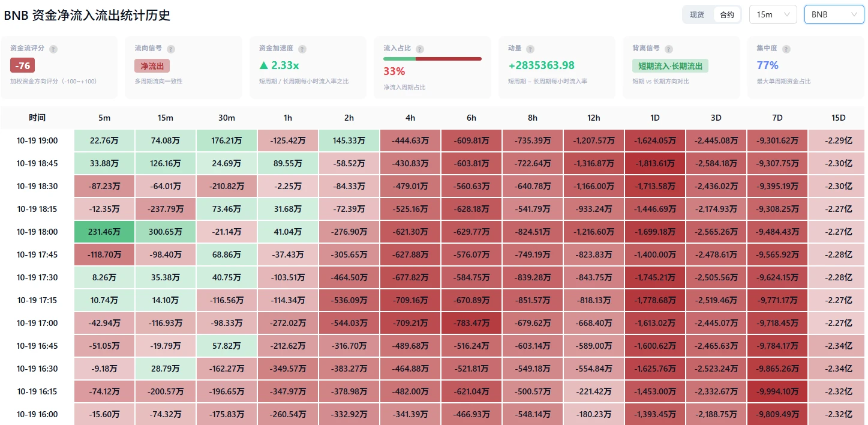Click the 15D column header
The image size is (868, 425).
[838, 118]
